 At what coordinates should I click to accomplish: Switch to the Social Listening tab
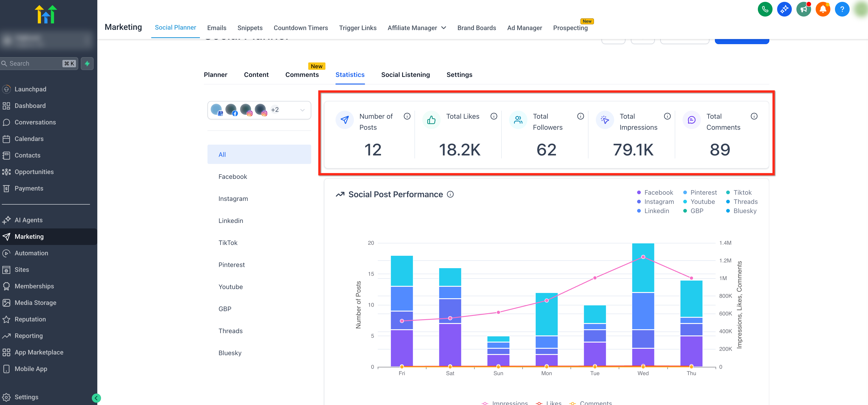coord(405,75)
